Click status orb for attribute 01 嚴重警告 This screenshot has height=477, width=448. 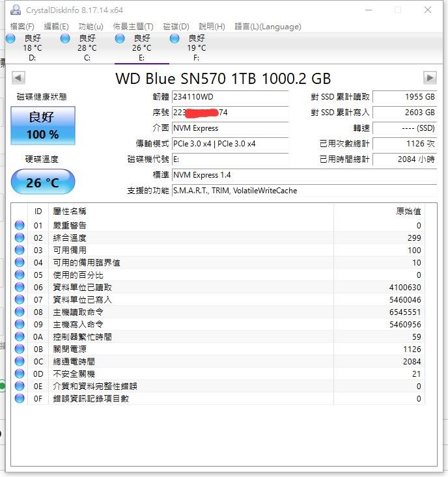[20, 225]
